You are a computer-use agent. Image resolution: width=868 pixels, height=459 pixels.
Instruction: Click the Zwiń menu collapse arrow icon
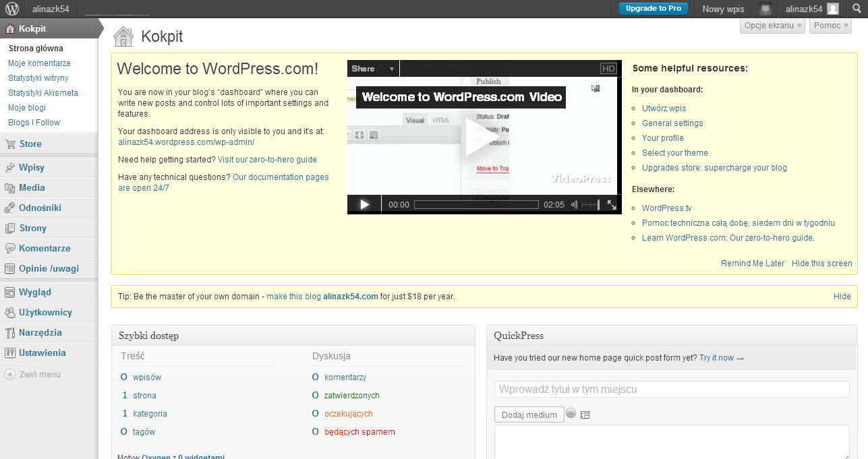[10, 374]
